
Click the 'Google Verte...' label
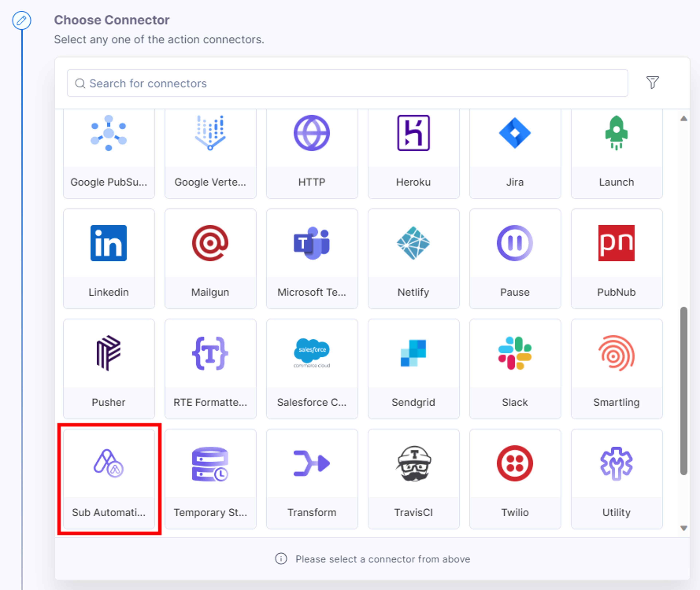point(210,182)
